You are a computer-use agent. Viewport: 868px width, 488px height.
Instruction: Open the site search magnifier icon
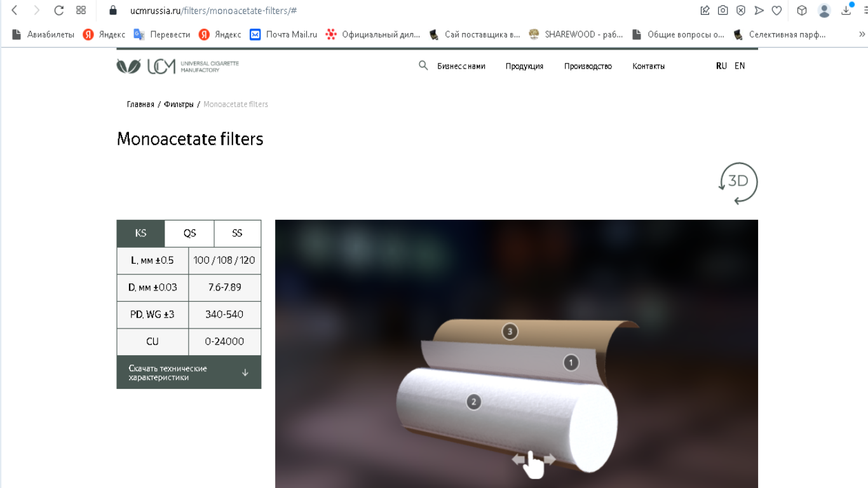423,65
